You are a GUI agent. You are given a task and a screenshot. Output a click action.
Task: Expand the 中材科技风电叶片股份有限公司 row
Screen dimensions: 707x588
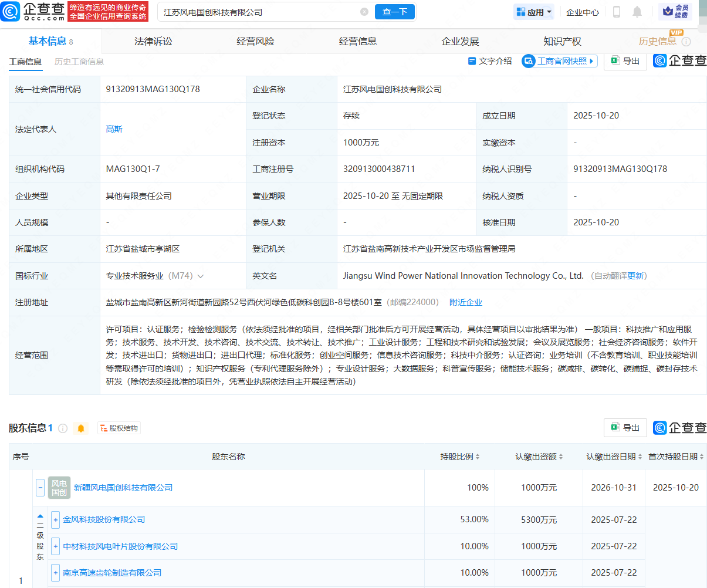pyautogui.click(x=55, y=546)
